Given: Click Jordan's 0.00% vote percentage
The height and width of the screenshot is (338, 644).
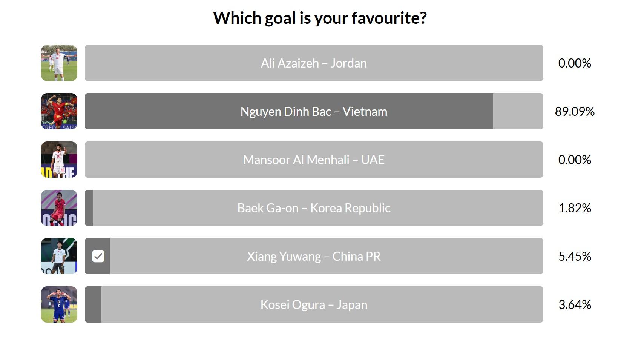Looking at the screenshot, I should point(575,63).
